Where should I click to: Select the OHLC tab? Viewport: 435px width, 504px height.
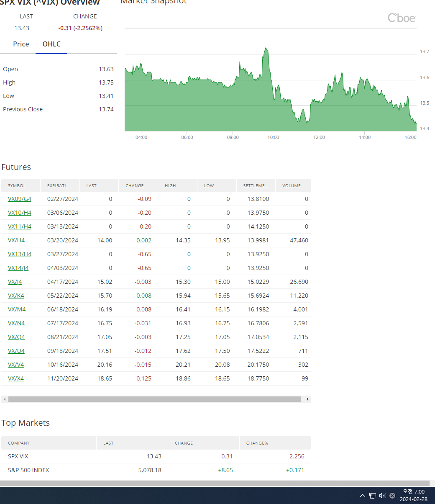51,44
